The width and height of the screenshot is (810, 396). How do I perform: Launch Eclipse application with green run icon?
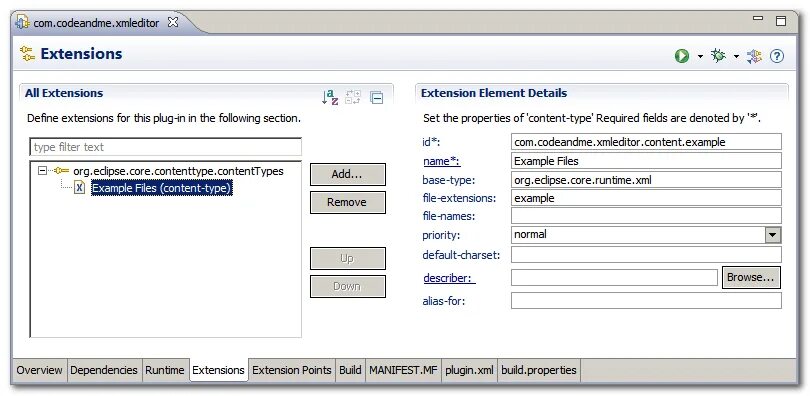click(682, 56)
